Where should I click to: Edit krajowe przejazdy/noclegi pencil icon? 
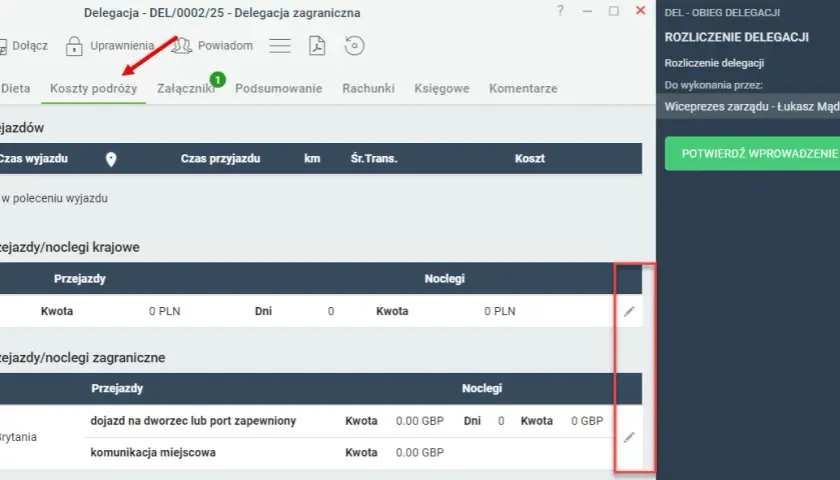click(x=629, y=311)
